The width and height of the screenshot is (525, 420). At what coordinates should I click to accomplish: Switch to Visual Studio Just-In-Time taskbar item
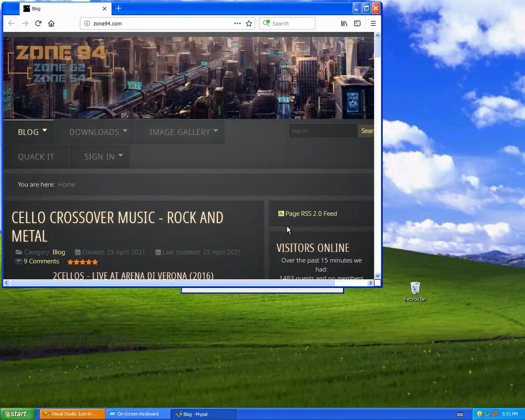tap(72, 414)
